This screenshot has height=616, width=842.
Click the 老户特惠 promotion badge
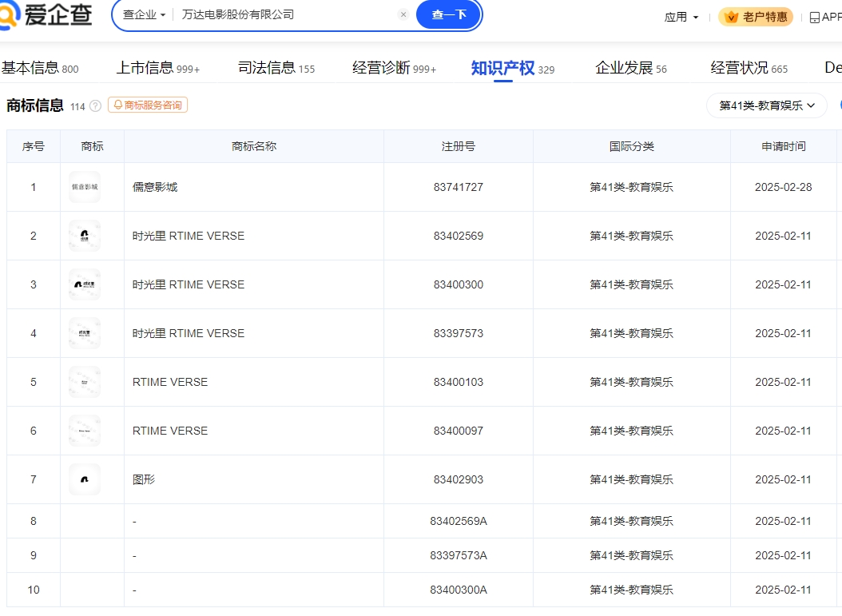tap(756, 18)
